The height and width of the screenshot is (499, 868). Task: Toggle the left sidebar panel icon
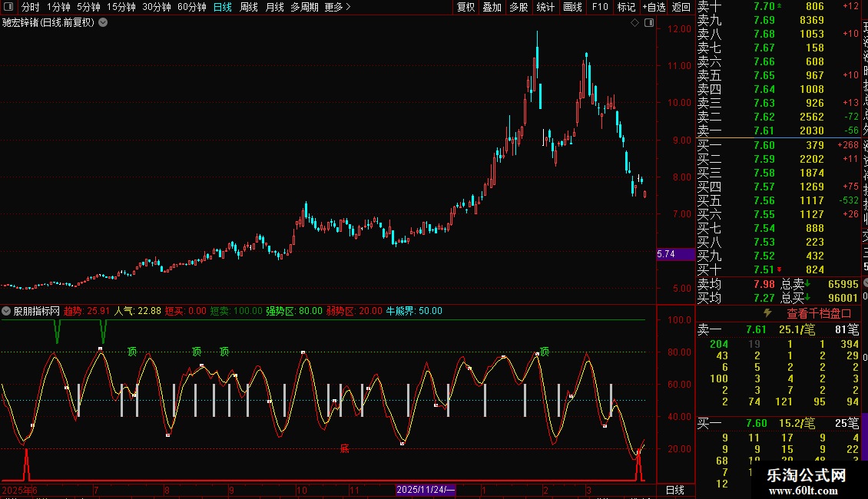pyautogui.click(x=8, y=7)
